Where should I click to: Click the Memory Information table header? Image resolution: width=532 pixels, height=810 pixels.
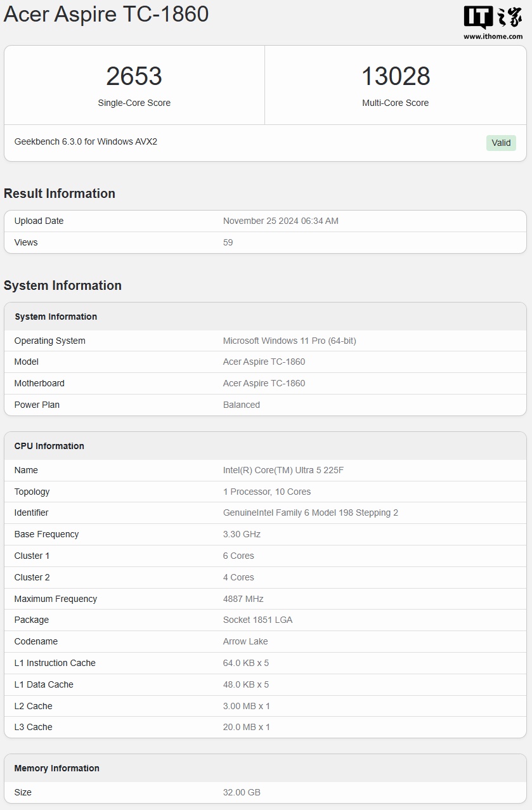(57, 768)
